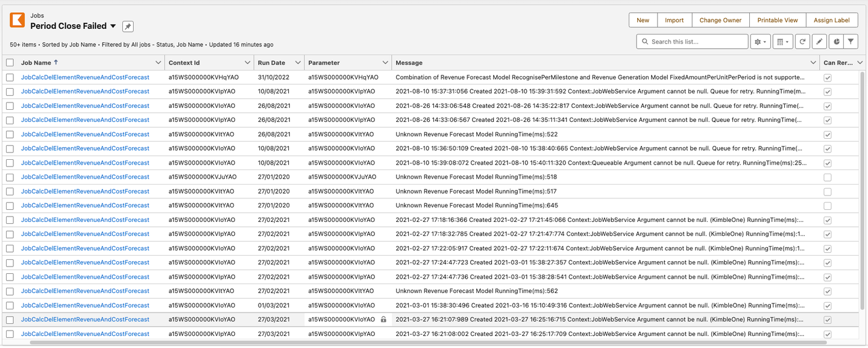Focus the Search this list field
Viewport: 868px width, 348px height.
(692, 42)
